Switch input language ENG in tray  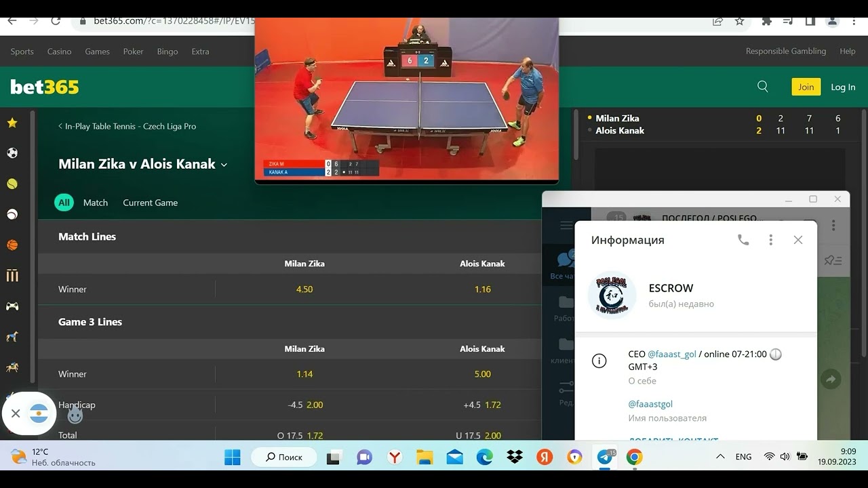coord(743,457)
